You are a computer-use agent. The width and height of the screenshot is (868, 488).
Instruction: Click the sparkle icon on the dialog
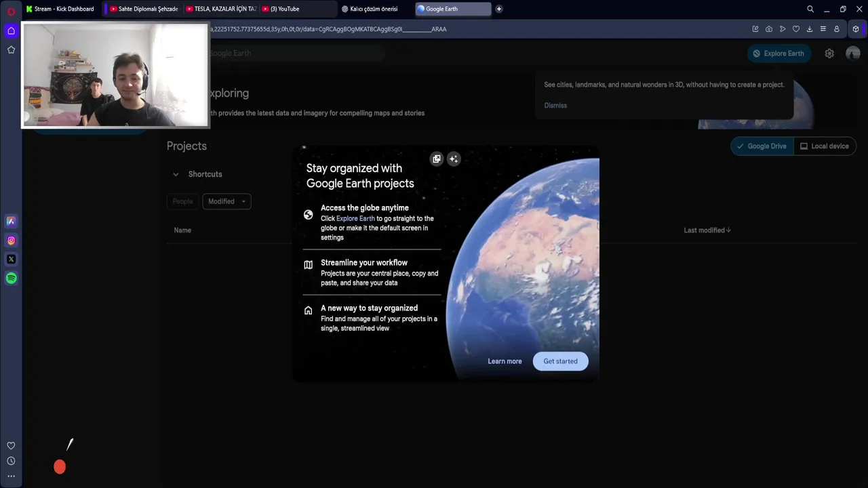click(454, 159)
